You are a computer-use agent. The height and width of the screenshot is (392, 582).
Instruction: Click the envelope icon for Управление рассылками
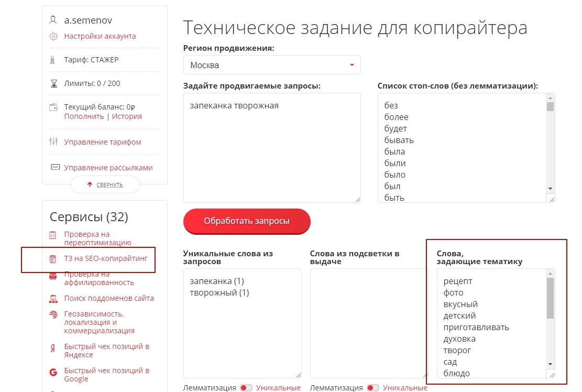(x=55, y=167)
